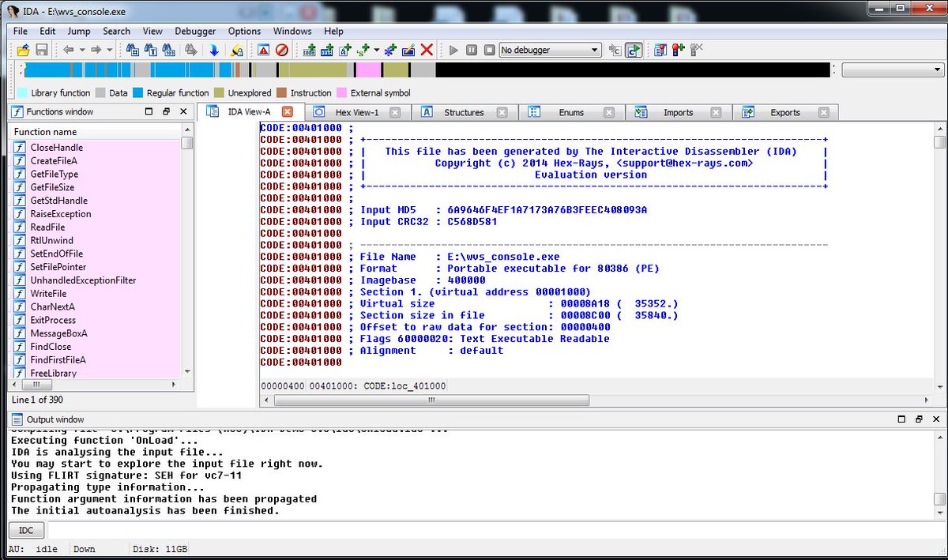This screenshot has height=560, width=948.
Task: Click the Regular function color legend swatch
Action: pos(139,92)
